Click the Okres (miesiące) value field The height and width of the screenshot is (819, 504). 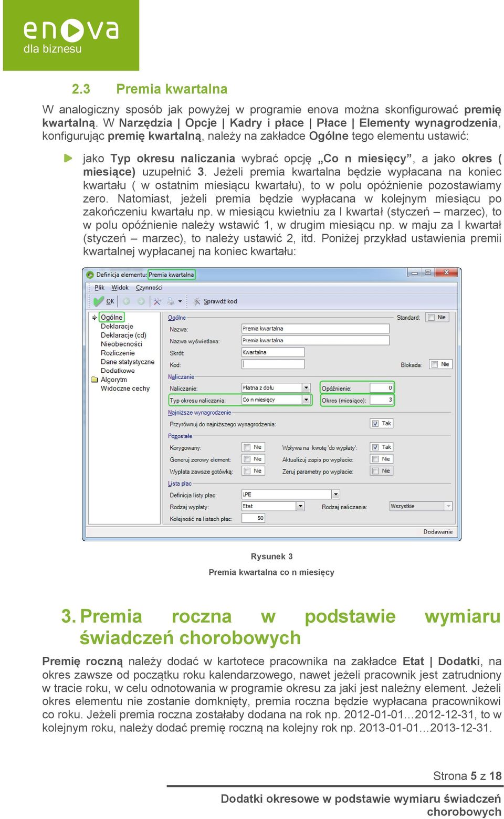pos(382,400)
